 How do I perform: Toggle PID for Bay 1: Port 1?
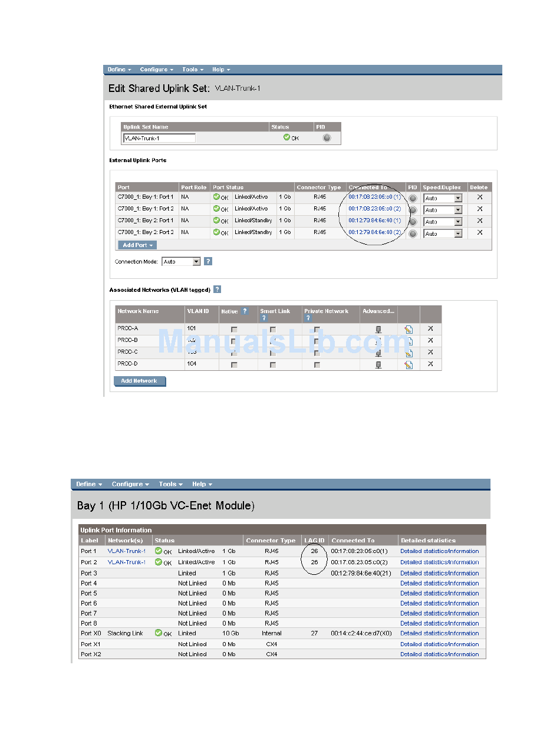[x=413, y=199]
